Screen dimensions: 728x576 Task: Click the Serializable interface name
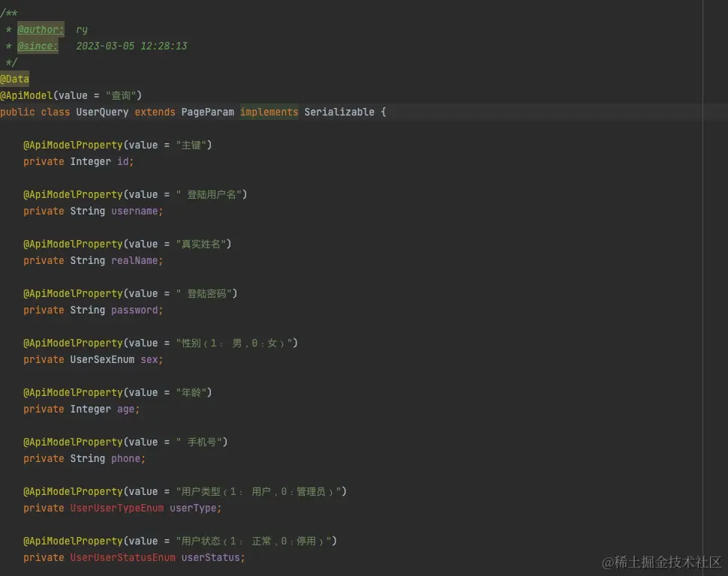tap(339, 112)
